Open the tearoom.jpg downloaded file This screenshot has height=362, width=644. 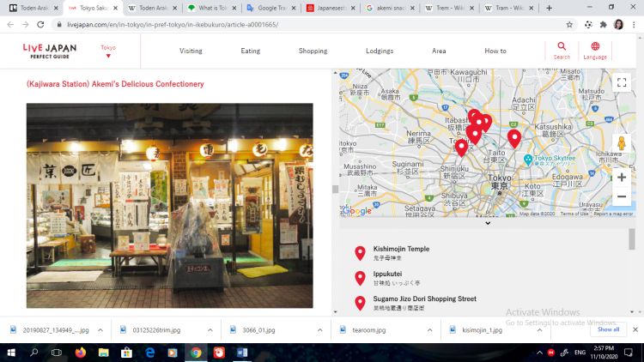(x=369, y=330)
